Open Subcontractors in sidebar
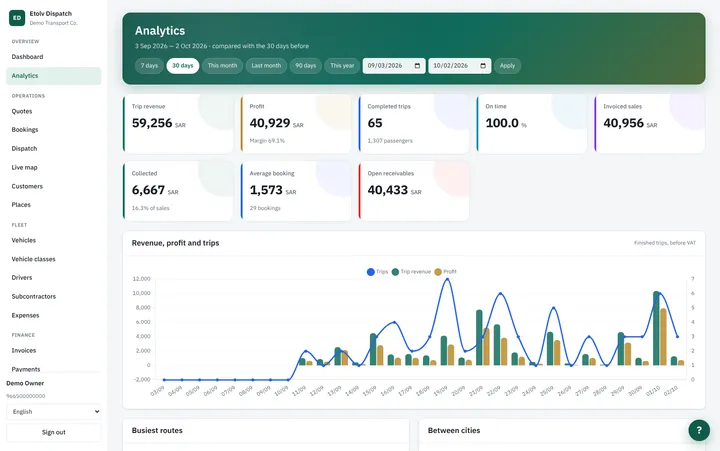The height and width of the screenshot is (451, 720). click(x=54, y=296)
